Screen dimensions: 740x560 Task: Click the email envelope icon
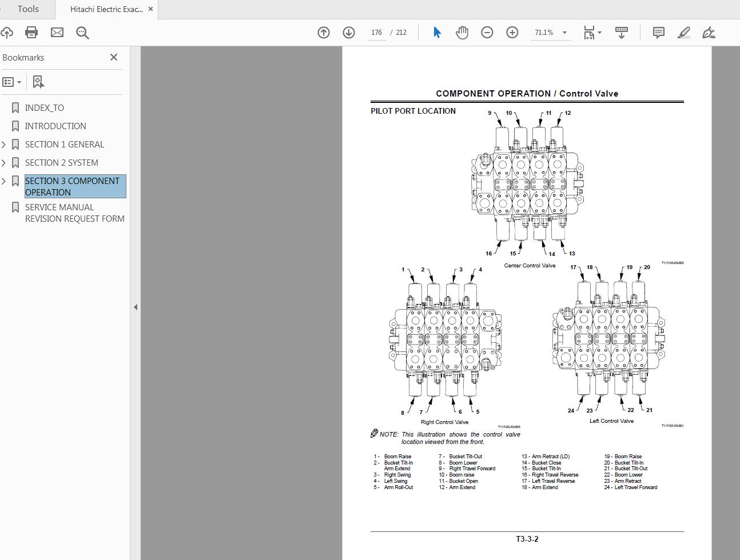click(x=57, y=33)
